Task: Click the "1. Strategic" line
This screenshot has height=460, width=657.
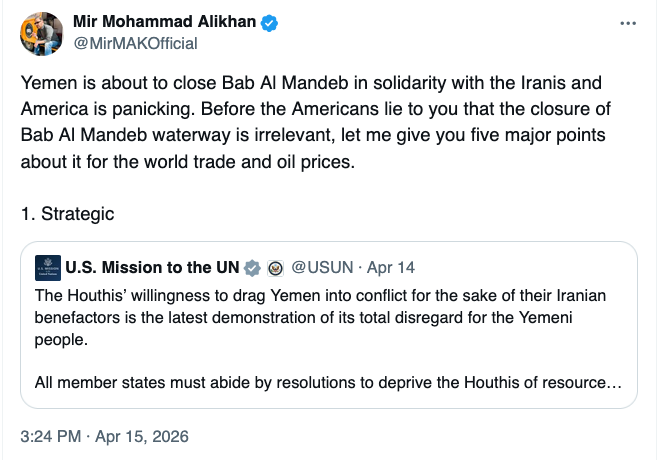Action: [x=68, y=213]
